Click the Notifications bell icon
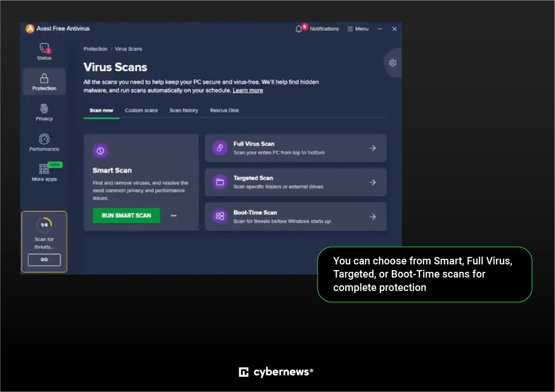Viewport: 555px width, 392px height. pyautogui.click(x=299, y=29)
